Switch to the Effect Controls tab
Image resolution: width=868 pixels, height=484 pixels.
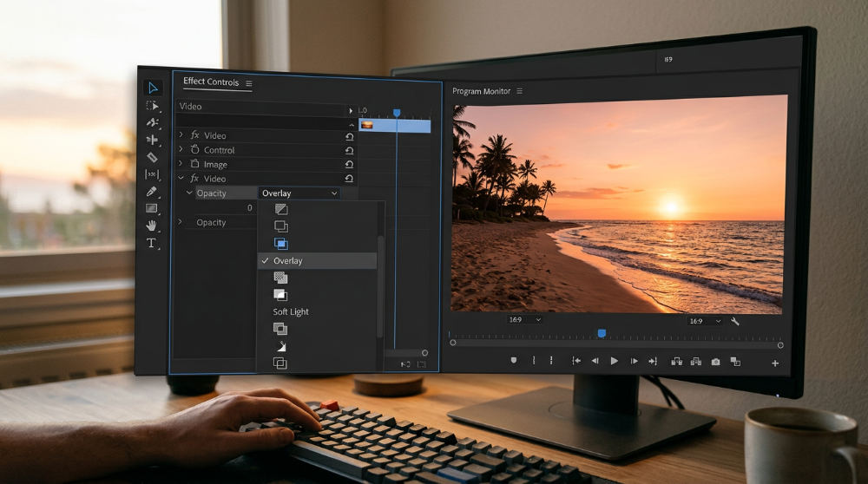(211, 82)
